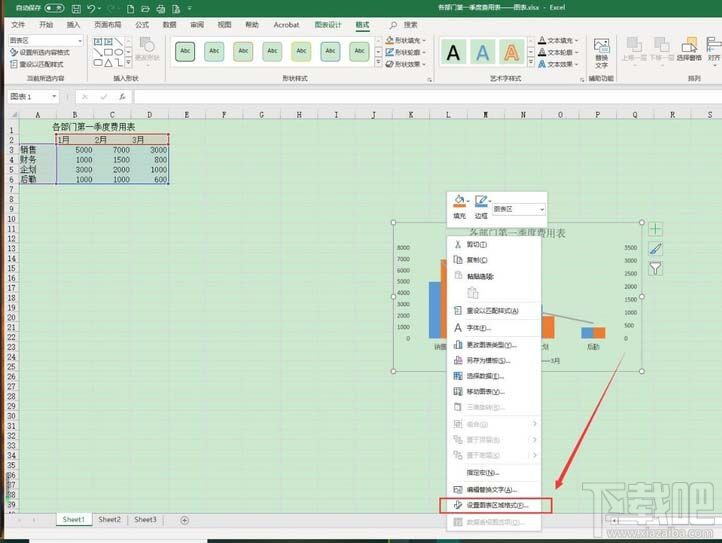Select the cell labeled 销售
Viewport: 722px width, 543px height.
point(38,150)
